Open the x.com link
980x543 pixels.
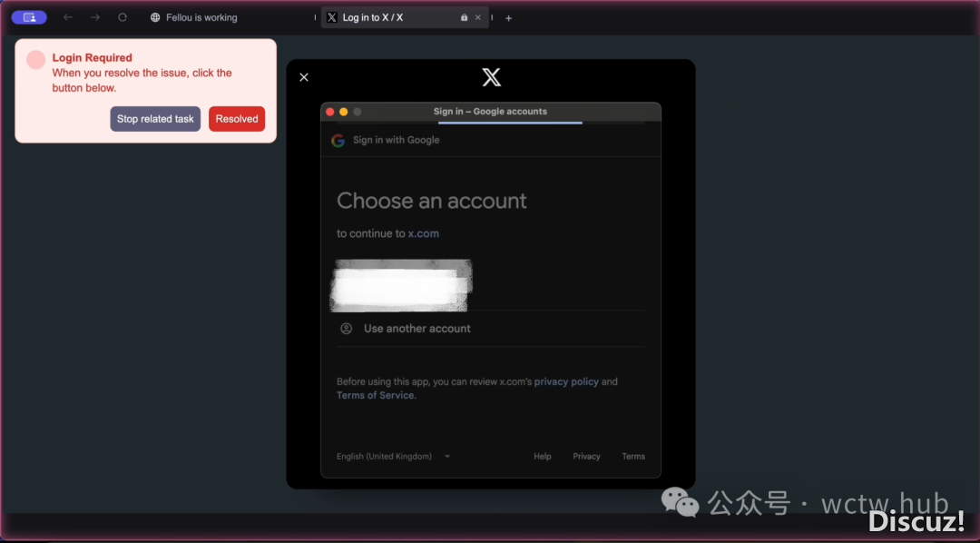tap(423, 233)
